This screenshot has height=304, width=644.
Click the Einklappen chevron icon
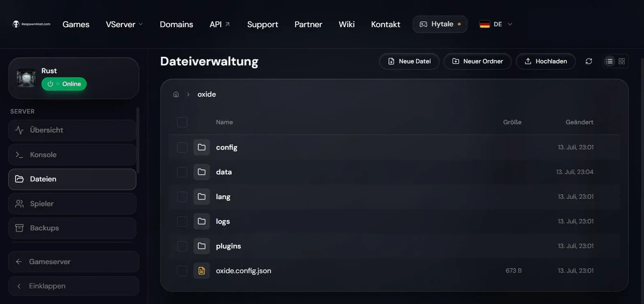(19, 286)
